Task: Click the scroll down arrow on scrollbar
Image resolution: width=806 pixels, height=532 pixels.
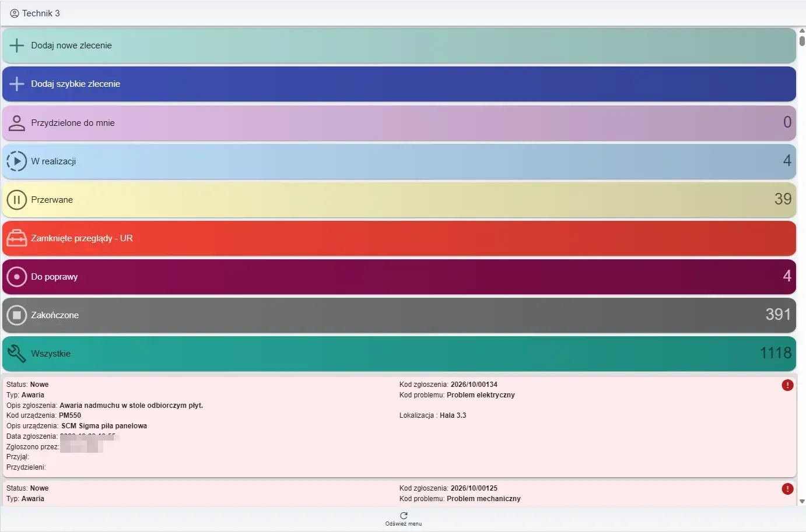Action: (x=802, y=501)
